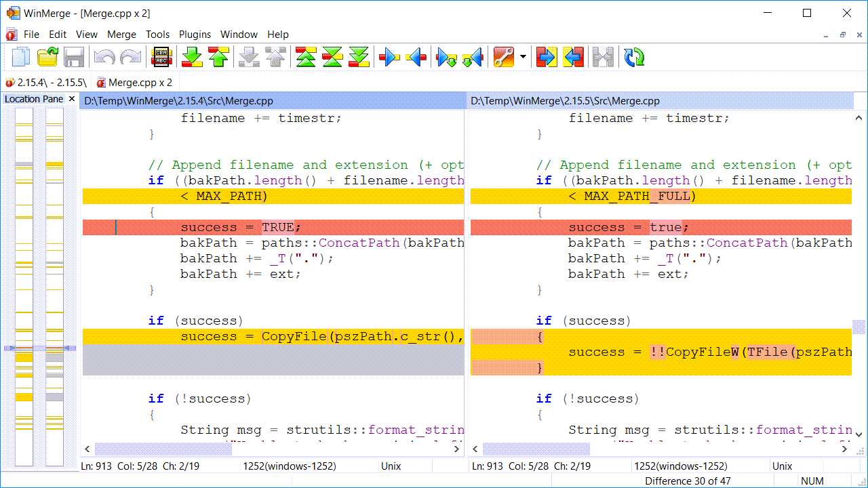Screen dimensions: 868x488
Task: Click left horizontal scrollbar right arrow
Action: point(456,449)
